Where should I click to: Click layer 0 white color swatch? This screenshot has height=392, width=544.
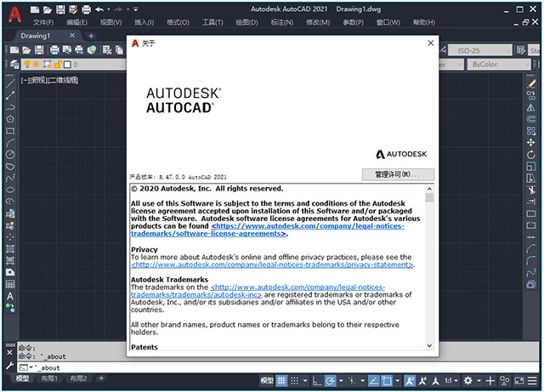(x=68, y=65)
